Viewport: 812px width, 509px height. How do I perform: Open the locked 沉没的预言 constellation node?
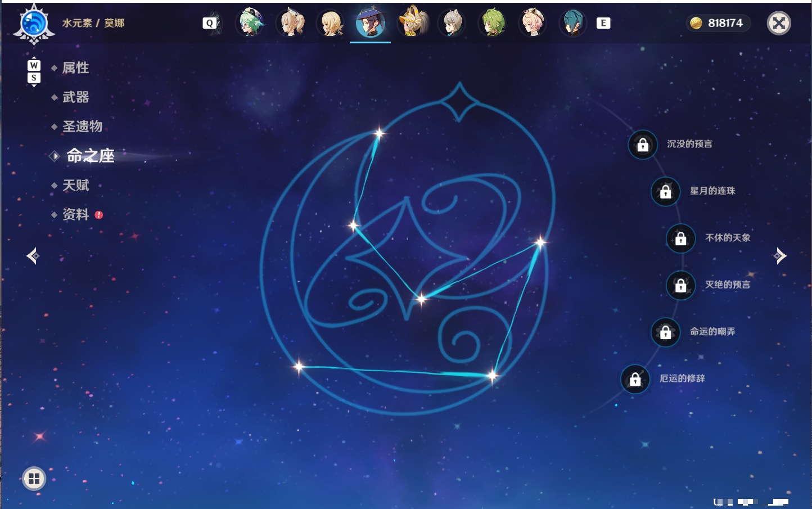643,145
